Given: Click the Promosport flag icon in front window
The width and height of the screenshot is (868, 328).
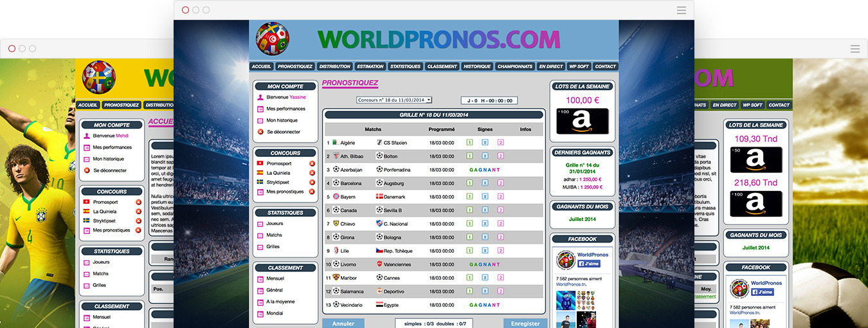Looking at the screenshot, I should (260, 163).
